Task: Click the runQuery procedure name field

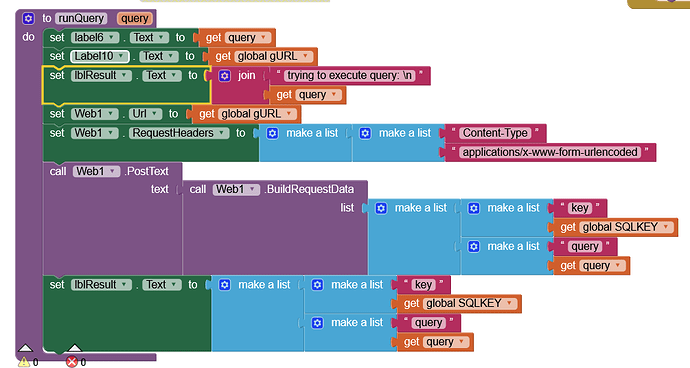Action: 81,18
